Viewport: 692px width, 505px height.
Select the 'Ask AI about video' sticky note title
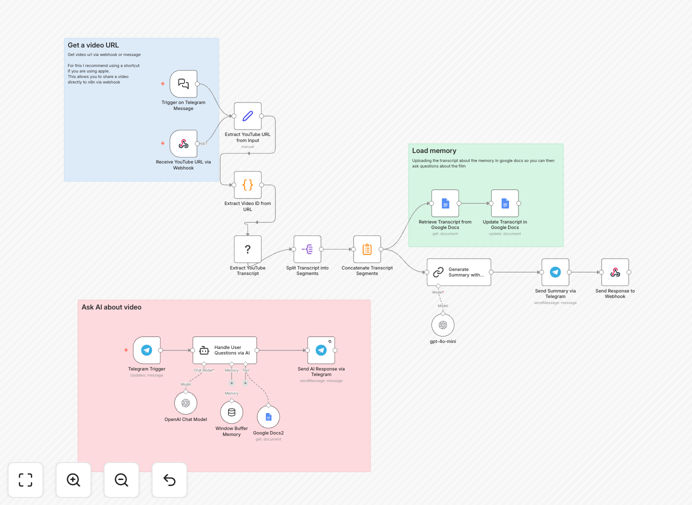pos(111,307)
